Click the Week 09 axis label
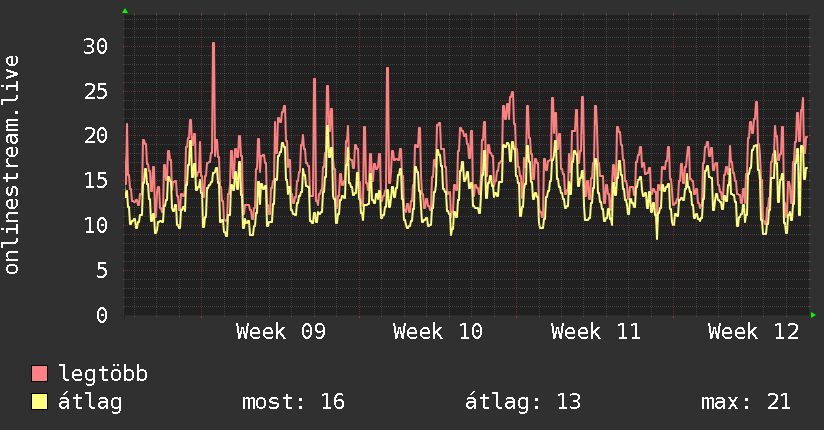 click(x=281, y=332)
